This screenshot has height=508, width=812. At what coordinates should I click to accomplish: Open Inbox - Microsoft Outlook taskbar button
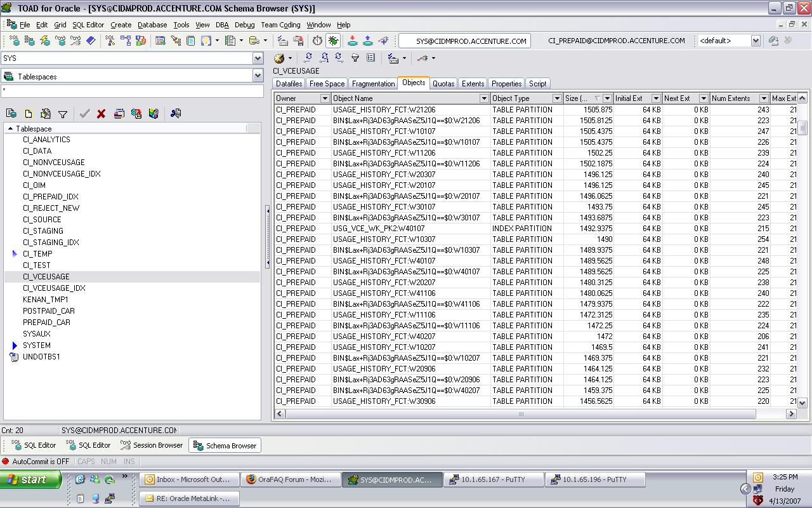[x=189, y=479]
